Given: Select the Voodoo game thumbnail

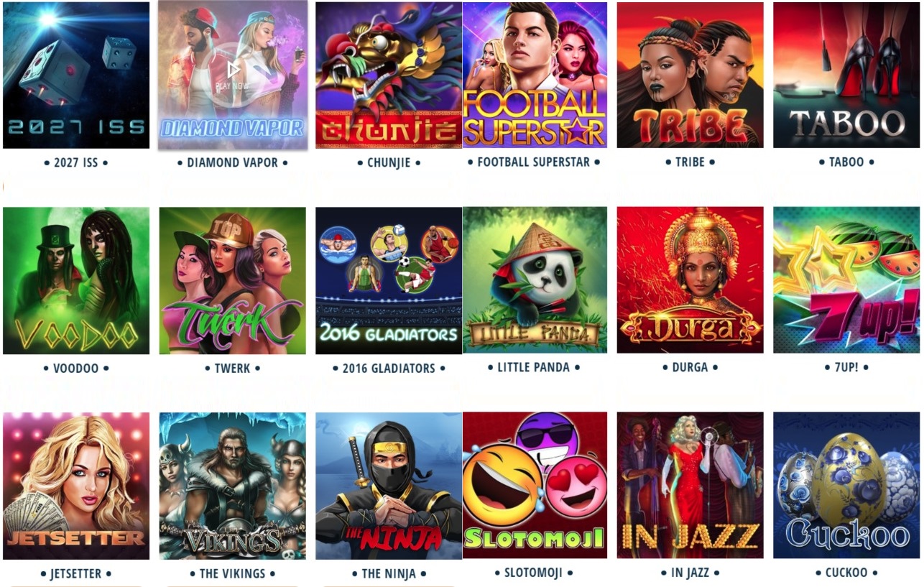Looking at the screenshot, I should 76,281.
